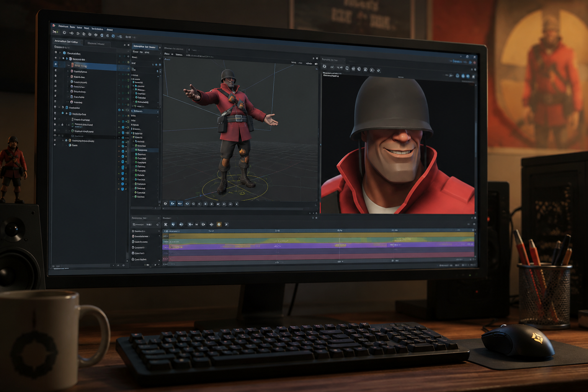The image size is (588, 392).
Task: Toggle the leftmost column icon on highlighted tree row
Action: [x=56, y=64]
